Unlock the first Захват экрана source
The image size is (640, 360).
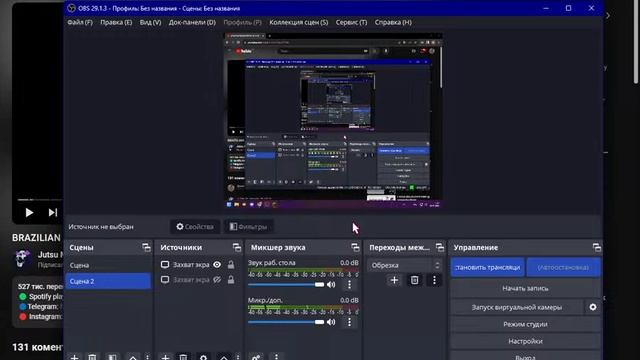pos(231,264)
